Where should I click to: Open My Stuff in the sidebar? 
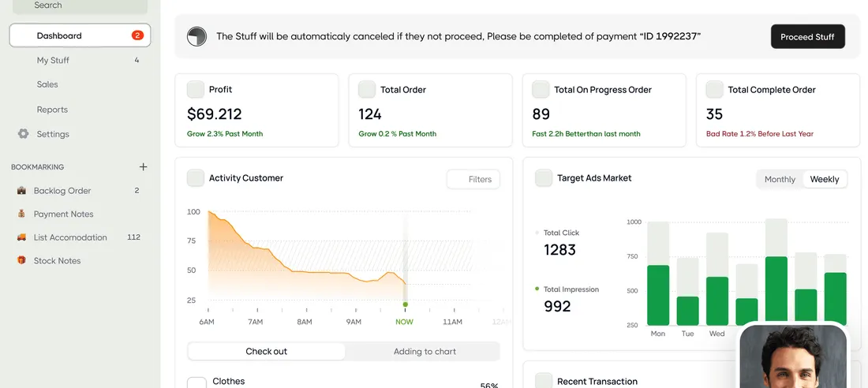(53, 60)
